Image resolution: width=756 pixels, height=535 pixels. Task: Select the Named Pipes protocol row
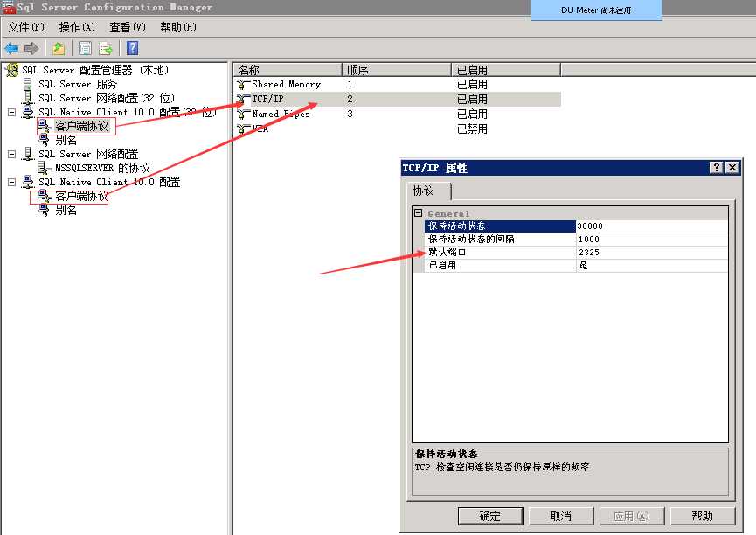click(398, 115)
